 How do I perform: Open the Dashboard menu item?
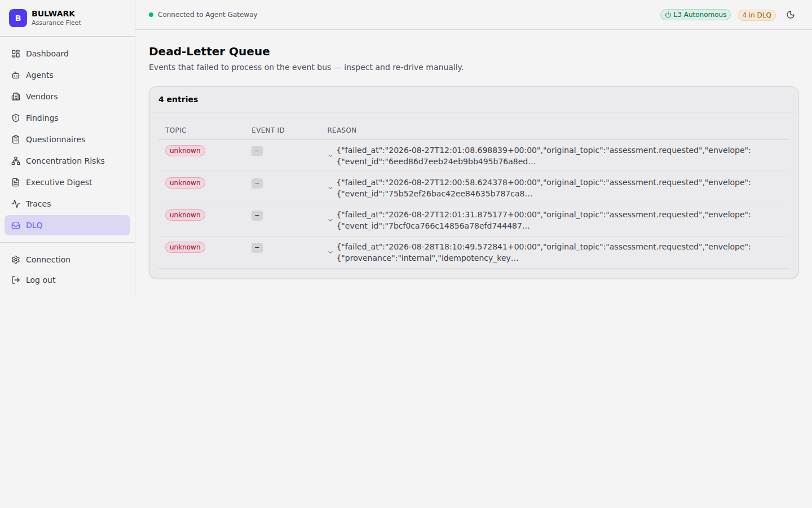click(67, 54)
